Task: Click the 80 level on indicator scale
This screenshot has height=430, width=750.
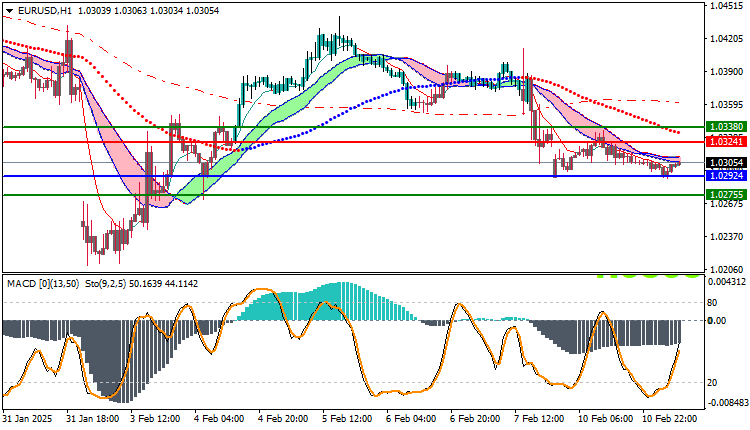Action: (x=712, y=303)
